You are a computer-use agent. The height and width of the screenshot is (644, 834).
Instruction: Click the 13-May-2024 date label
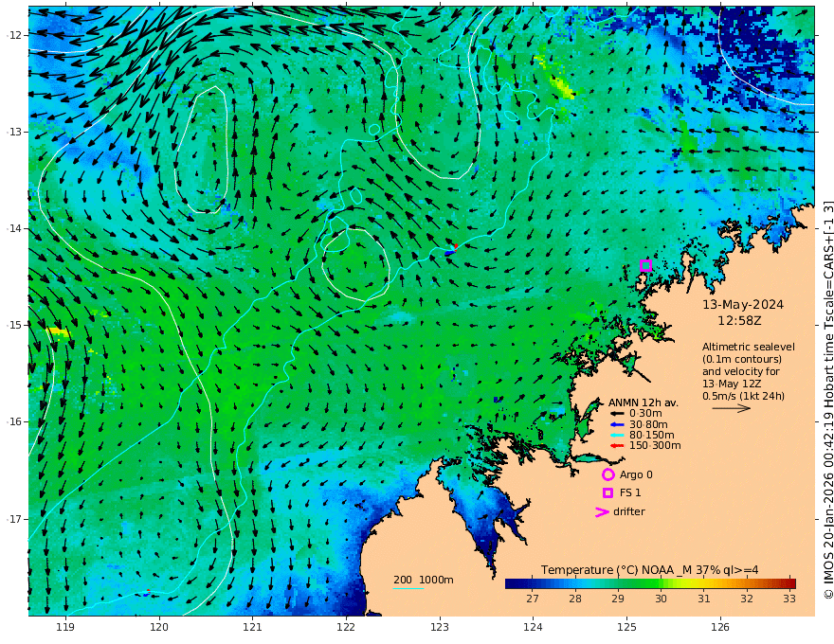click(x=743, y=305)
